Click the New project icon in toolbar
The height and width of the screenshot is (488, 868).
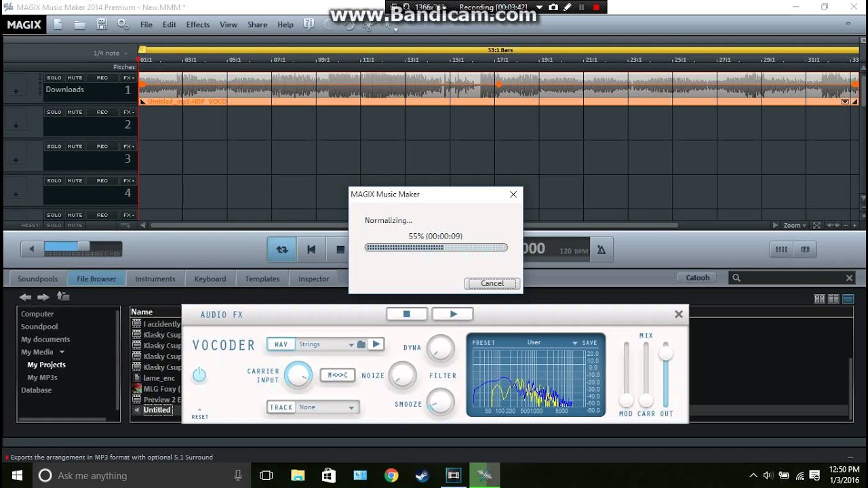(x=58, y=24)
